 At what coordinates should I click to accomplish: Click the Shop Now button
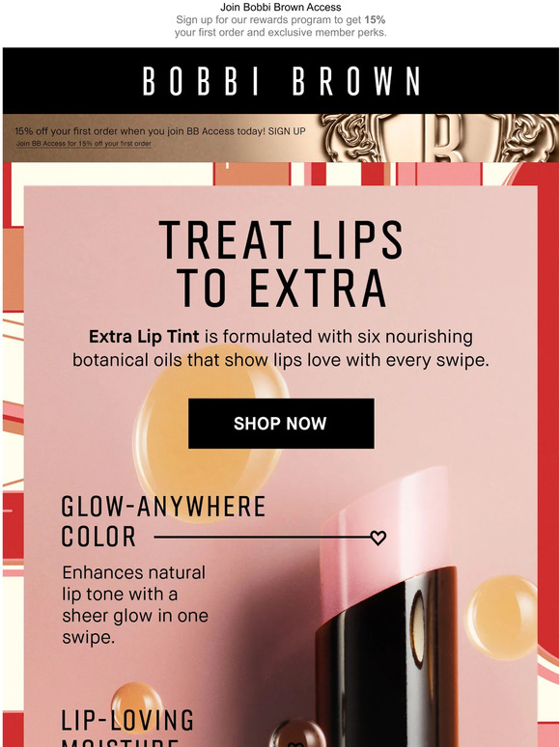[281, 424]
